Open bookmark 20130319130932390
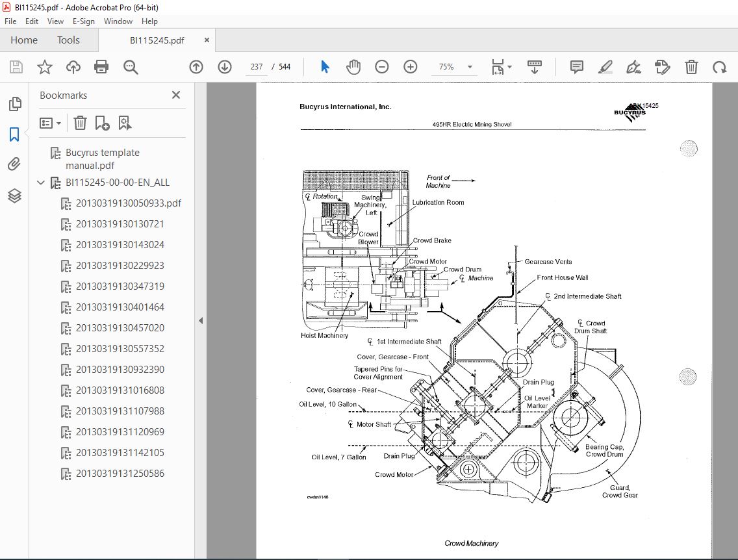This screenshot has width=738, height=560. click(x=120, y=370)
